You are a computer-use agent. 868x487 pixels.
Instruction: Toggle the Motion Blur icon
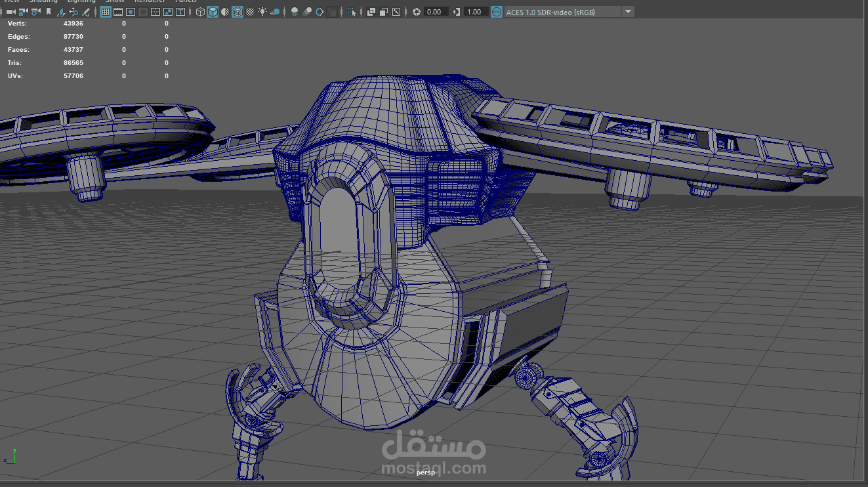click(307, 12)
